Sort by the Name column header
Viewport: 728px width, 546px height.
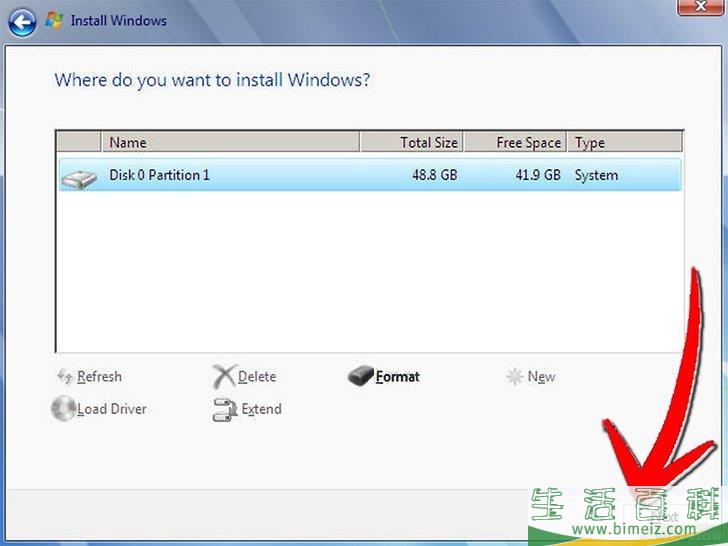pyautogui.click(x=230, y=142)
